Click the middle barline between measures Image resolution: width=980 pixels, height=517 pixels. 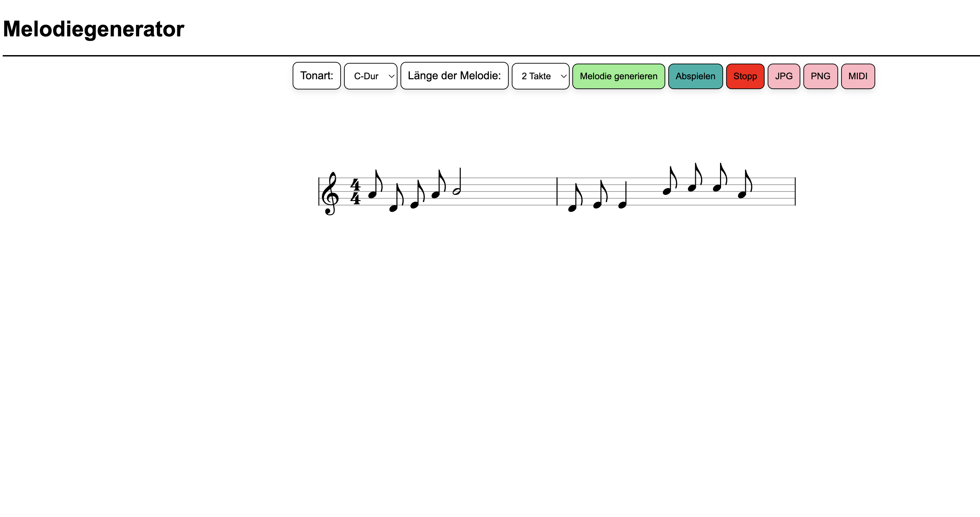(x=557, y=191)
